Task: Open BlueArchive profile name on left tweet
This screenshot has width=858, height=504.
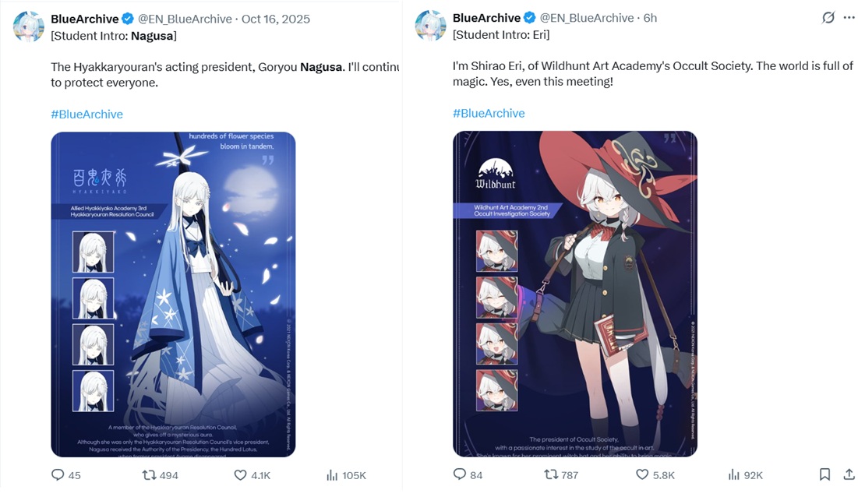Action: (x=85, y=19)
